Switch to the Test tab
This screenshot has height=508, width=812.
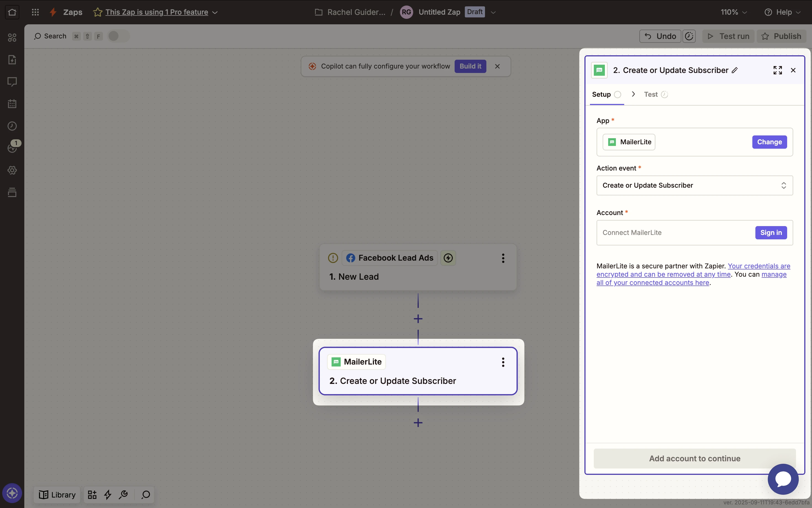[x=656, y=95]
